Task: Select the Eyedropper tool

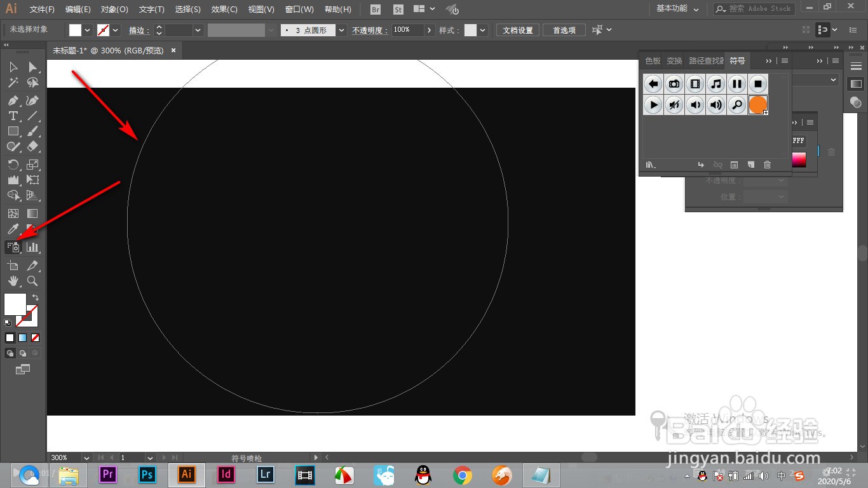Action: point(13,229)
